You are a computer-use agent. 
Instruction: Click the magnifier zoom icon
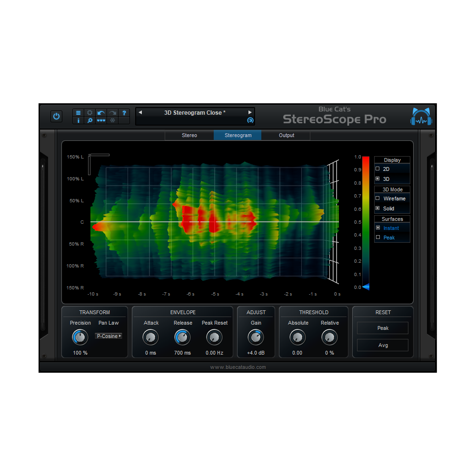tap(90, 121)
